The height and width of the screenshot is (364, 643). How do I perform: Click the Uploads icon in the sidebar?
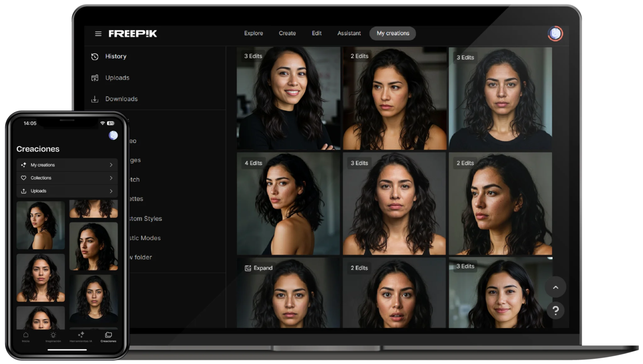[x=95, y=78]
